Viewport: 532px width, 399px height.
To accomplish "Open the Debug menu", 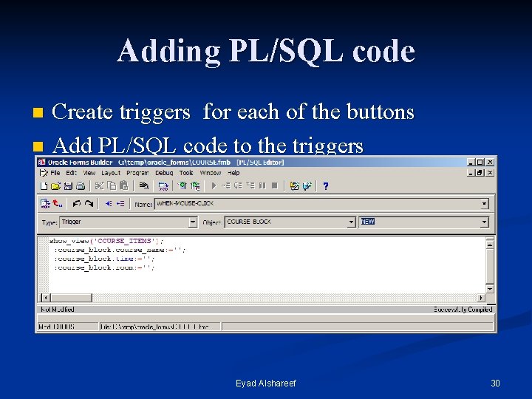I will (164, 173).
